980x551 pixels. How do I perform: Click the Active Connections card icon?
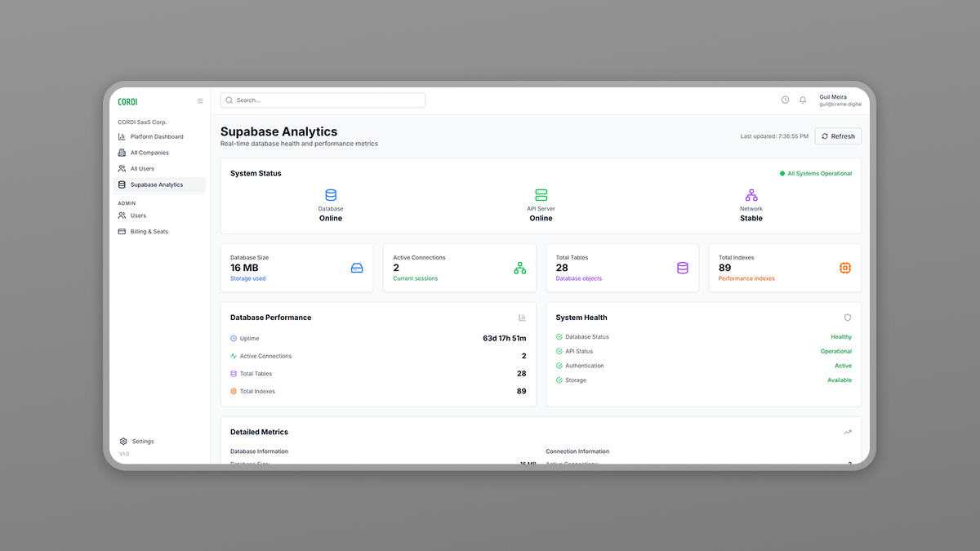coord(519,268)
